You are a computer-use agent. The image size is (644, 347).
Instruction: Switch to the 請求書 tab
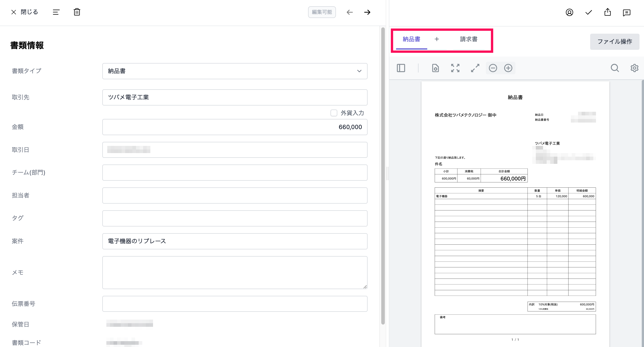[x=469, y=39]
